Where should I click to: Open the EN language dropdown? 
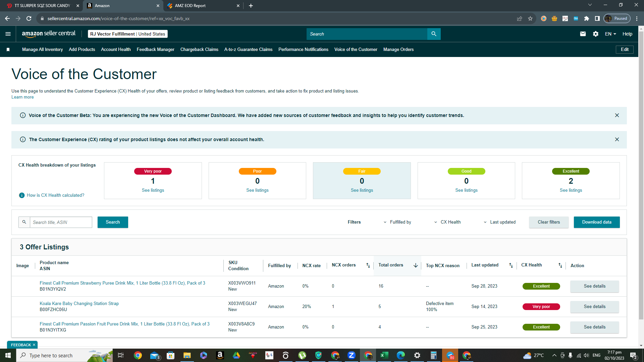point(610,34)
